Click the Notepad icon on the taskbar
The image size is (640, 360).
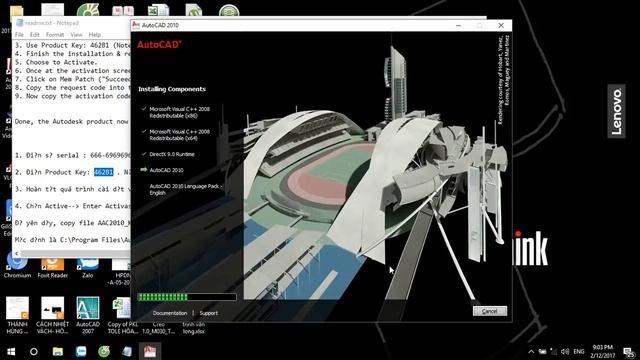(127, 351)
